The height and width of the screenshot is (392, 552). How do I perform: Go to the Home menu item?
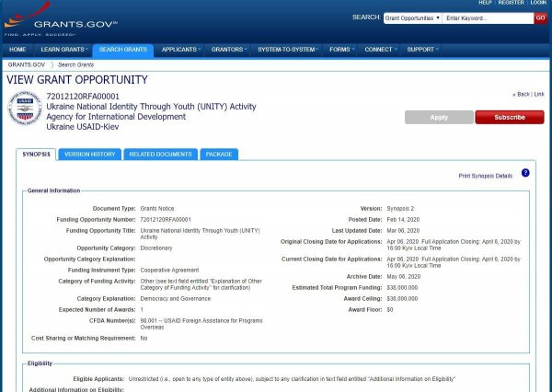click(17, 49)
